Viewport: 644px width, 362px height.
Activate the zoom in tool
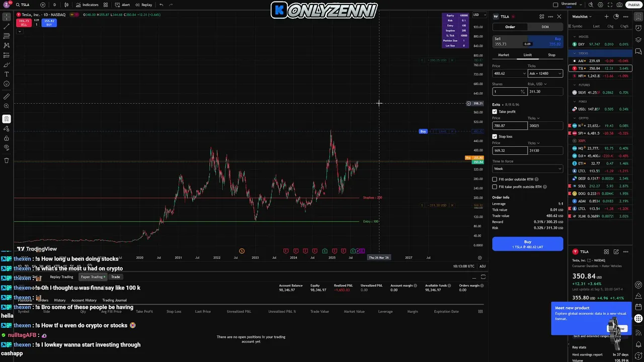(x=7, y=106)
